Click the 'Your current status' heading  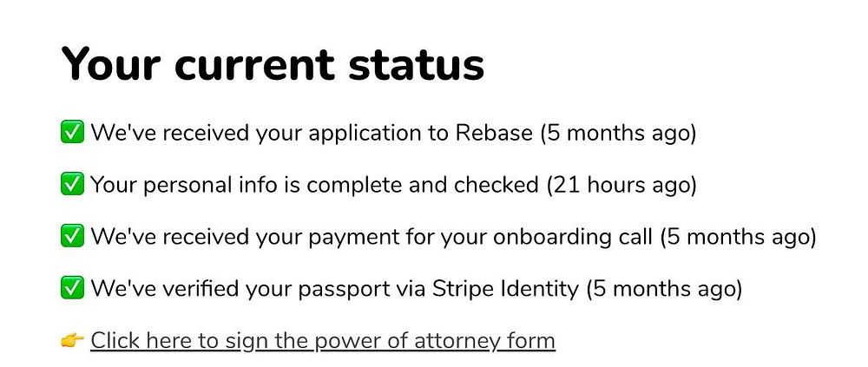click(272, 65)
